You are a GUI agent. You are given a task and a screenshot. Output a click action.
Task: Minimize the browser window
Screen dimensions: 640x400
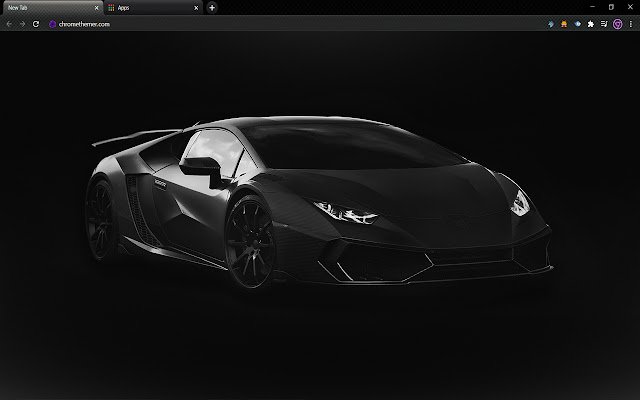pos(592,6)
